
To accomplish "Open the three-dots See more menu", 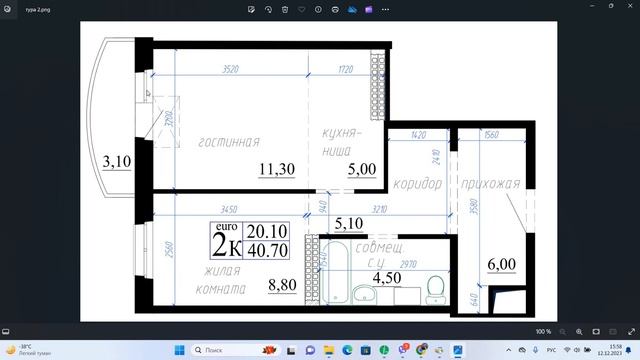I will coord(385,9).
